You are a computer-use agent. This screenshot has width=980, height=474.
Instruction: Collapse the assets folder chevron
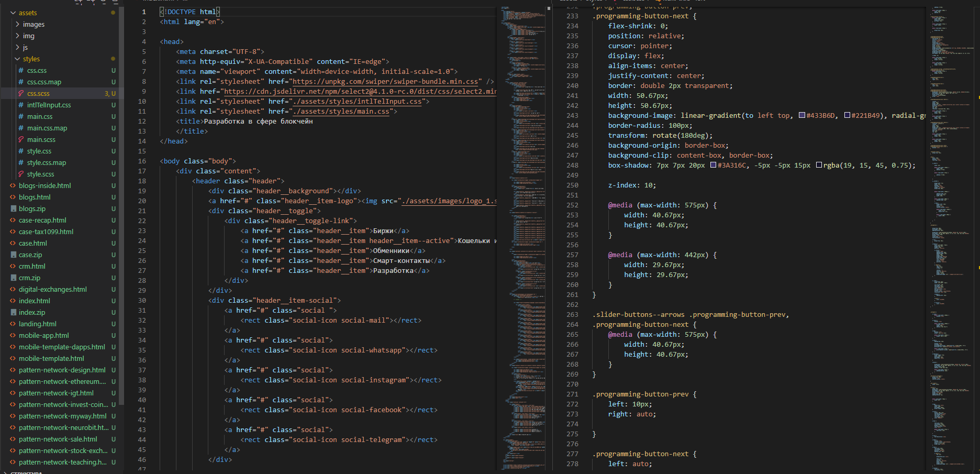(13, 13)
